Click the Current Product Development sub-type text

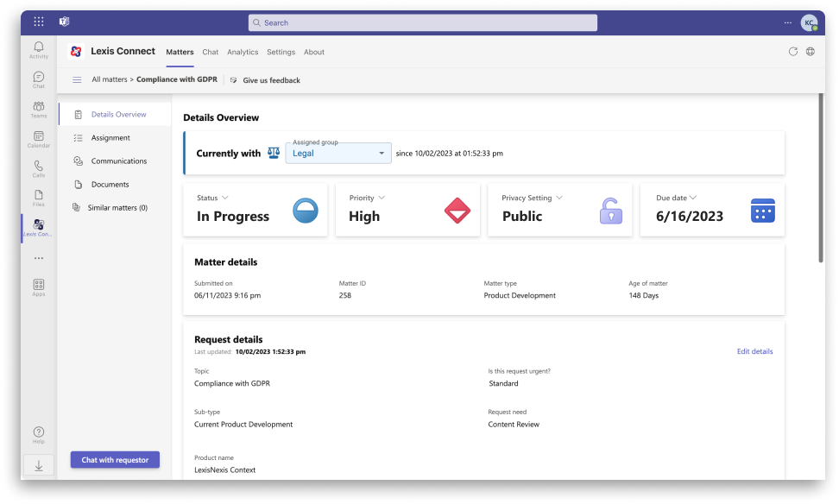click(x=243, y=425)
